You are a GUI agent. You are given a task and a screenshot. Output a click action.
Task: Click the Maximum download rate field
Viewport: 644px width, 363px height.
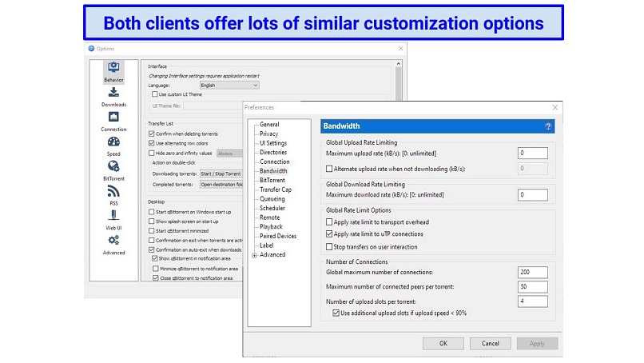coord(533,195)
